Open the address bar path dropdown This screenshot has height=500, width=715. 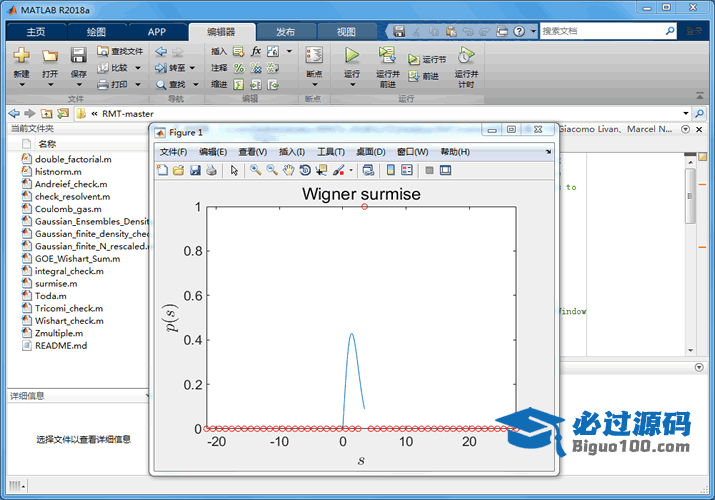685,113
